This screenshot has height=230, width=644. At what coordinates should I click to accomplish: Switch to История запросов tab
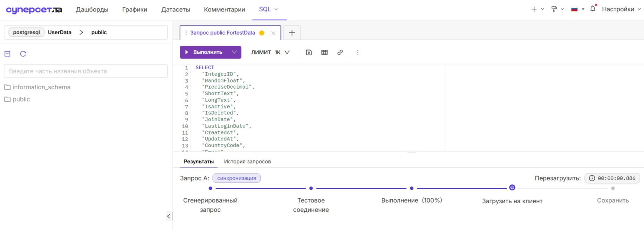247,161
